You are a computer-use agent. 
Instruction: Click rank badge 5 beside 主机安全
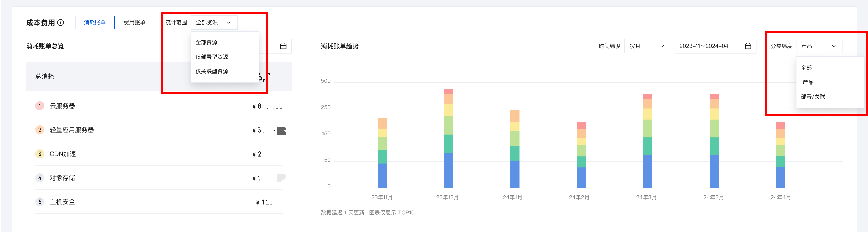[40, 202]
